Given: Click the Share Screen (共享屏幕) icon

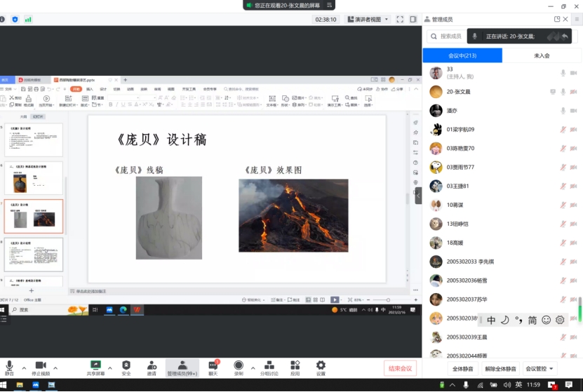Looking at the screenshot, I should (x=95, y=368).
